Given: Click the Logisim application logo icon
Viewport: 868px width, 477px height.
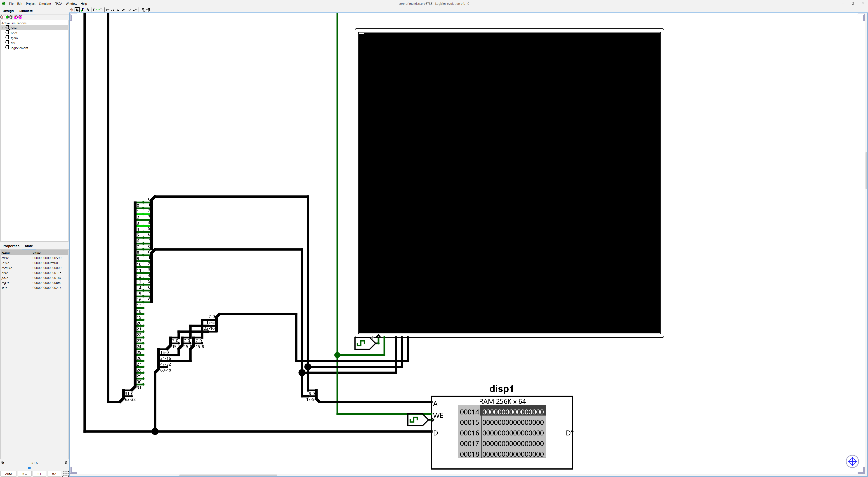Looking at the screenshot, I should point(3,4).
